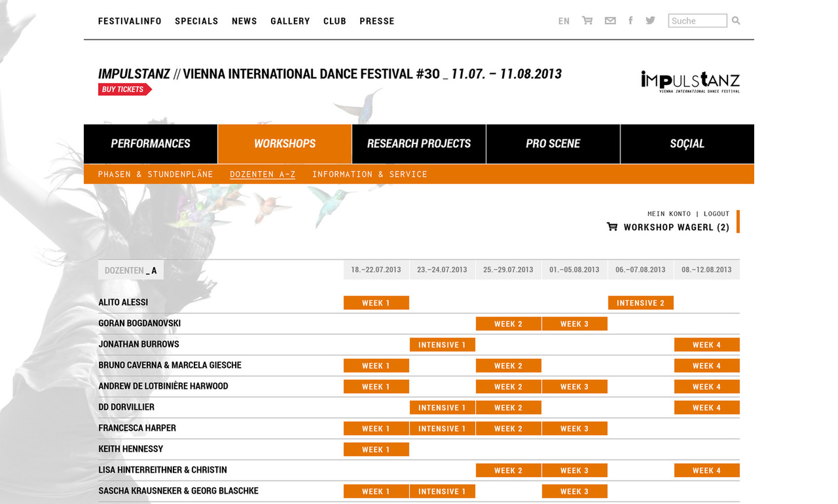
Task: Open Andrew de Lotbinière Harwood page
Action: tap(164, 386)
